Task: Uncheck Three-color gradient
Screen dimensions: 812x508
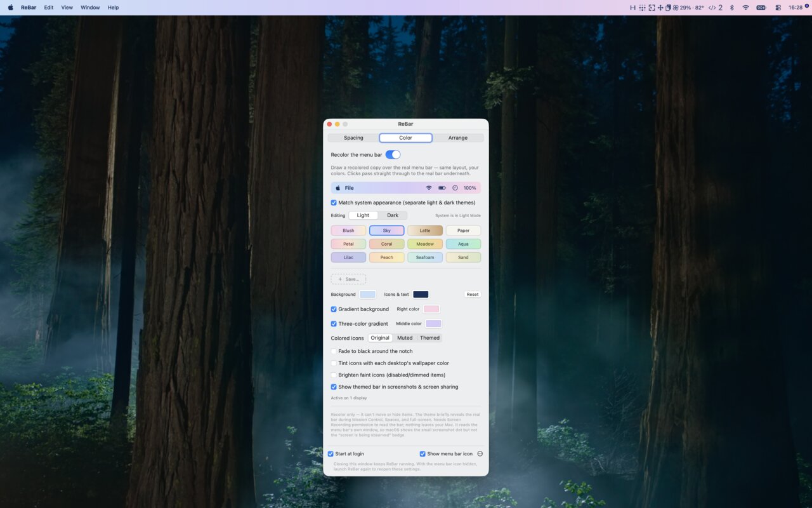Action: [x=334, y=324]
